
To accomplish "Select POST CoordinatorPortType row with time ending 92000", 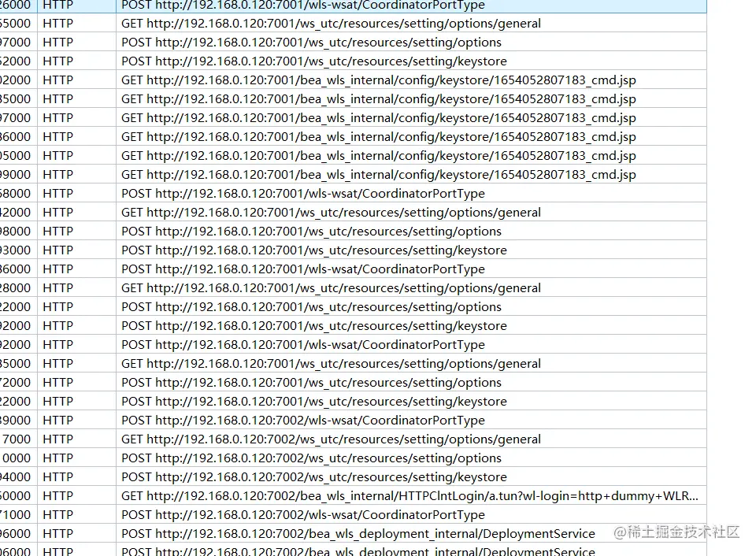I will pyautogui.click(x=353, y=345).
